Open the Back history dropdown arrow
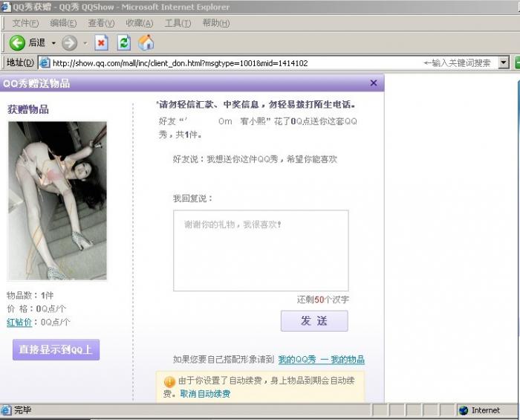The height and width of the screenshot is (420, 520). pyautogui.click(x=53, y=43)
